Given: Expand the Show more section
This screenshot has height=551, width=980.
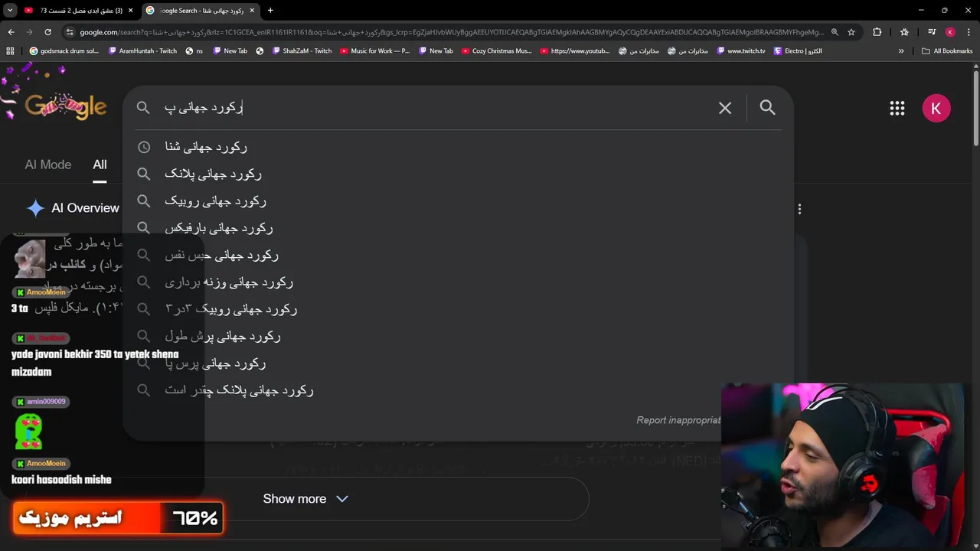Looking at the screenshot, I should pos(305,499).
